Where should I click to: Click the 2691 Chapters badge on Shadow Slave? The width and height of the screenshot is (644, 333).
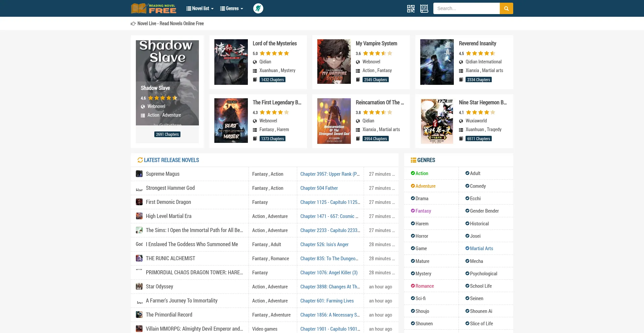167,134
